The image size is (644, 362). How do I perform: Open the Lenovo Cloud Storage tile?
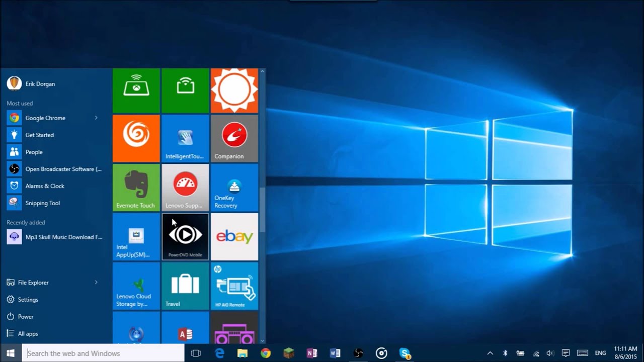click(x=136, y=286)
